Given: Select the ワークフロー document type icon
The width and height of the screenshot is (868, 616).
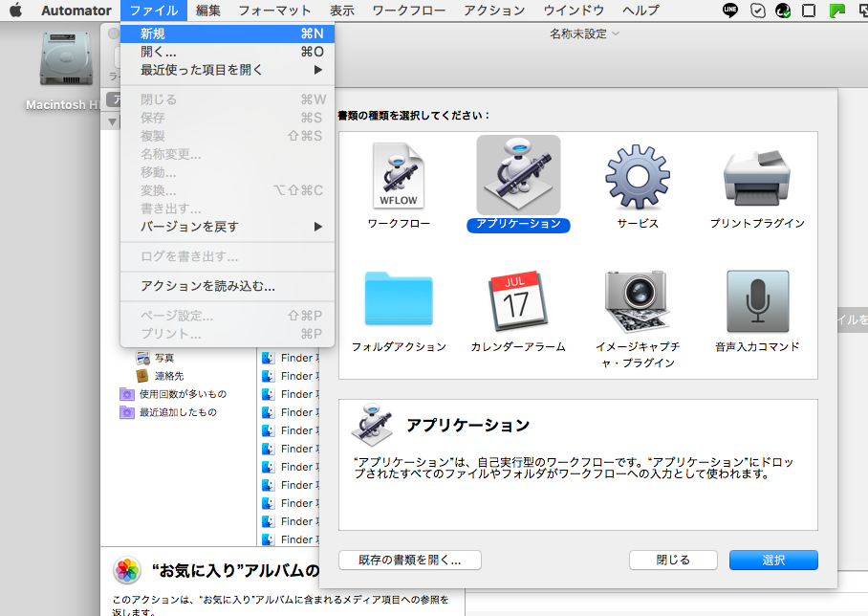Looking at the screenshot, I should tap(397, 175).
